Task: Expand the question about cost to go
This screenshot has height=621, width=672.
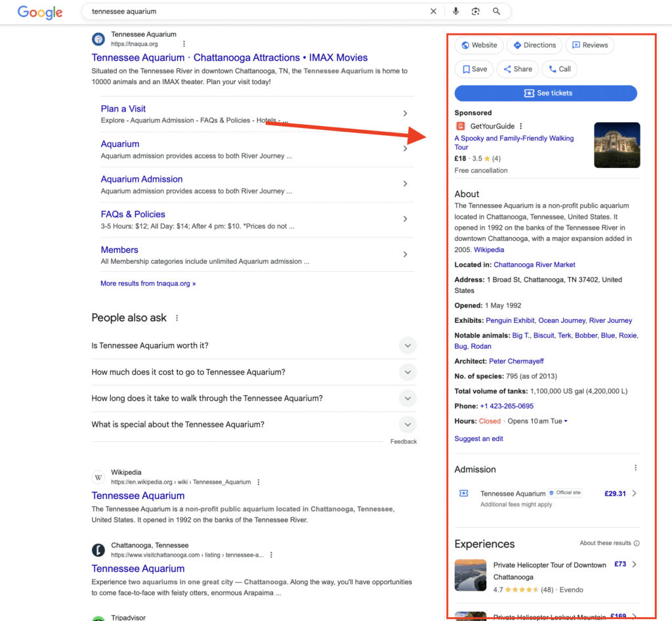Action: (x=408, y=372)
